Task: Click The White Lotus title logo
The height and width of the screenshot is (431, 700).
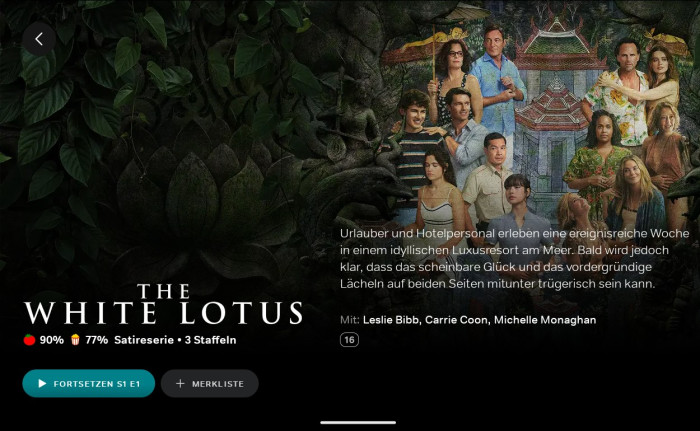Action: click(163, 304)
